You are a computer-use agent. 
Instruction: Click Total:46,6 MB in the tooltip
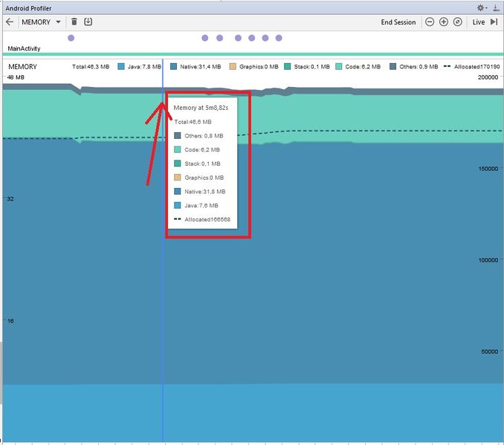[x=193, y=122]
